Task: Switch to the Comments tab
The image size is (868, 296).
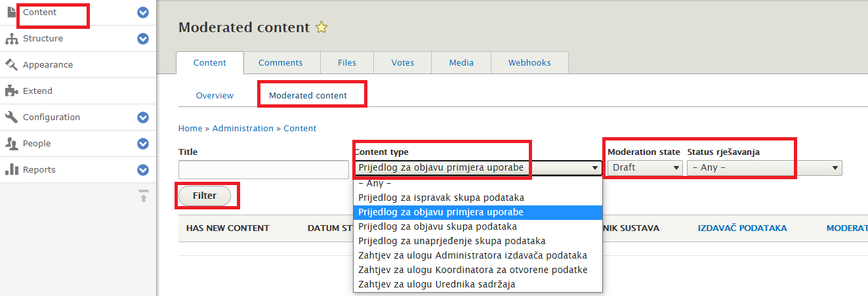Action: pos(280,63)
